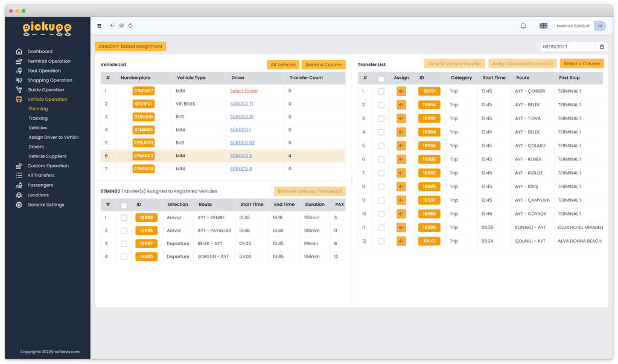Open the hamburger menu icon
This screenshot has height=364, width=618.
100,25
